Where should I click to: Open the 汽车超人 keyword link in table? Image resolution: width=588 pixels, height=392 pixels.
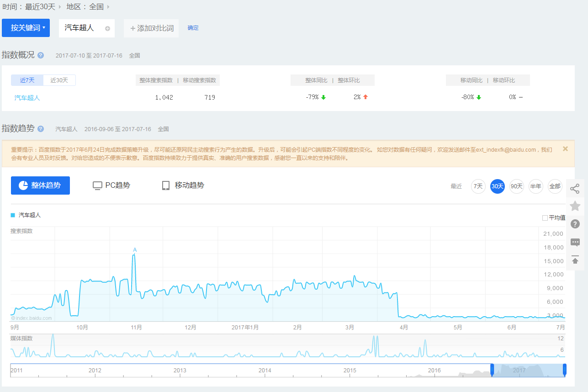coord(27,98)
